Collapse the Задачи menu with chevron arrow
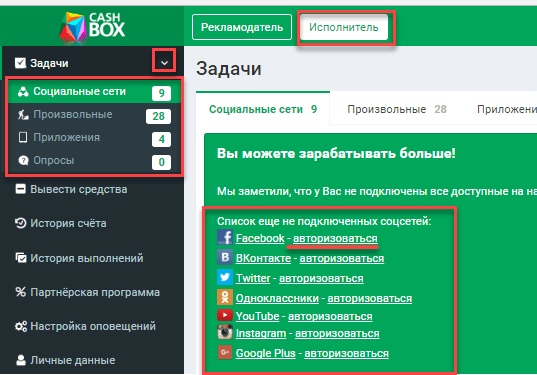Viewport: 537px width, 375px height. click(x=164, y=63)
